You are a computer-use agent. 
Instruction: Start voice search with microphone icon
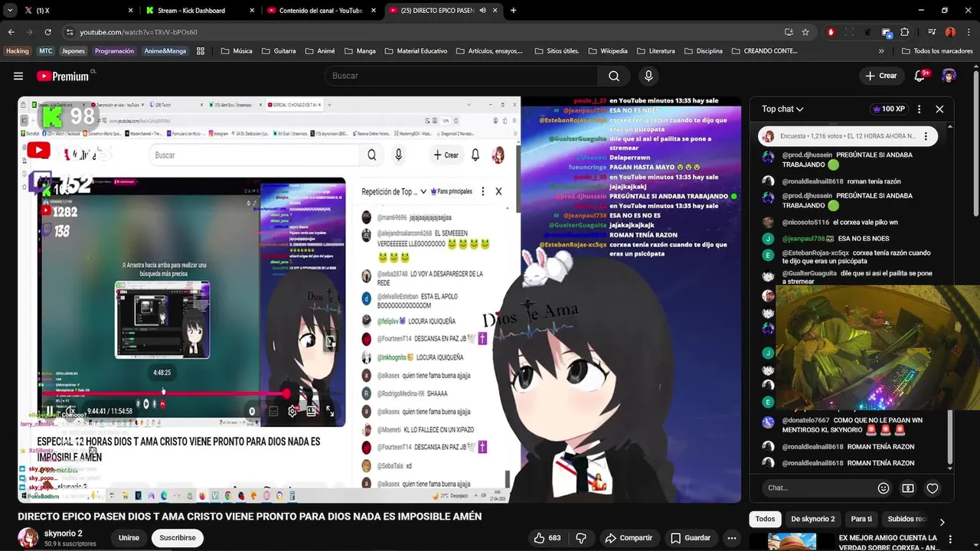(x=648, y=76)
